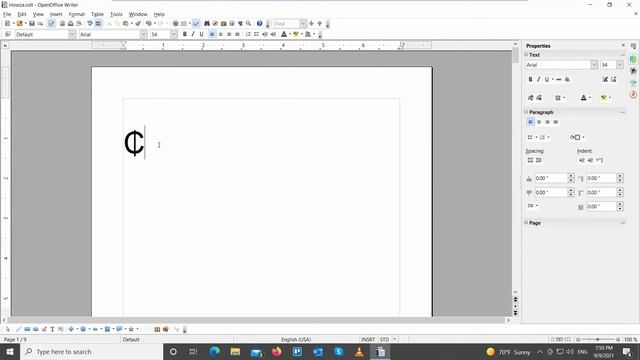Open Find & Replace binoculars icon
Screen dimensions: 640x360
207,24
